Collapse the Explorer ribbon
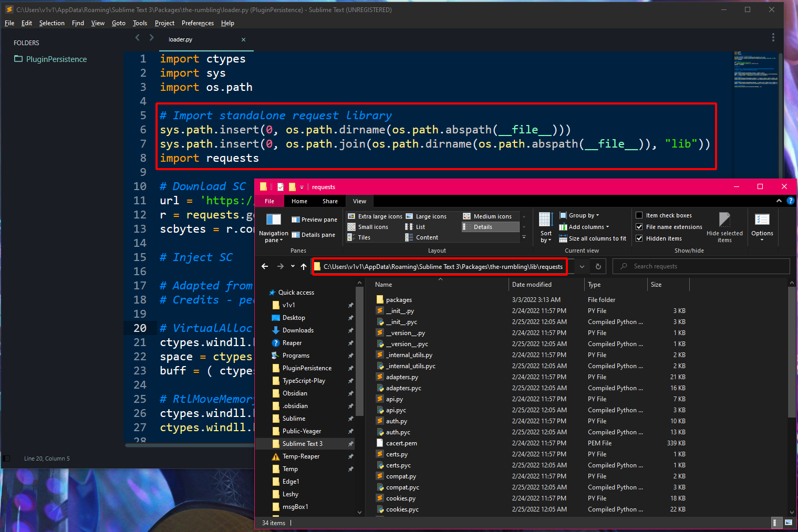798x532 pixels. 779,201
